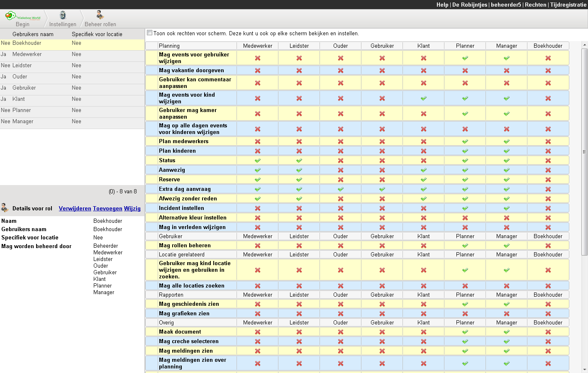Click the Verwijderen link
This screenshot has width=588, height=373.
tap(75, 209)
